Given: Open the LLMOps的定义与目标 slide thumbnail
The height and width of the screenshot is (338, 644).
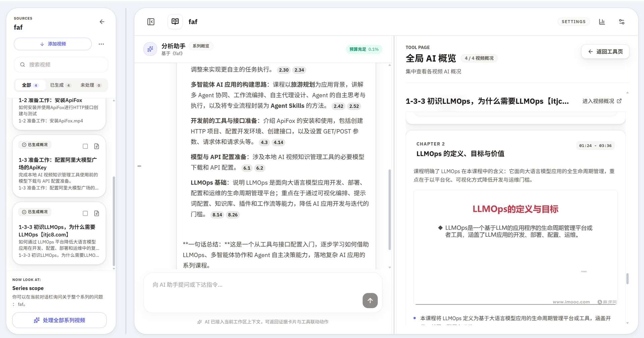Looking at the screenshot, I should (x=516, y=248).
